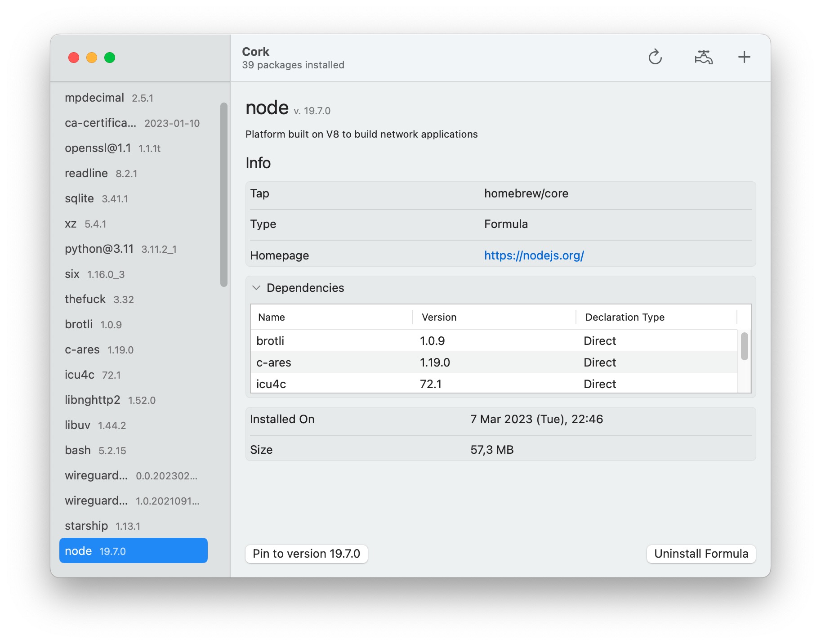The height and width of the screenshot is (644, 821).
Task: Click the 39 packages installed subtitle
Action: tap(293, 65)
